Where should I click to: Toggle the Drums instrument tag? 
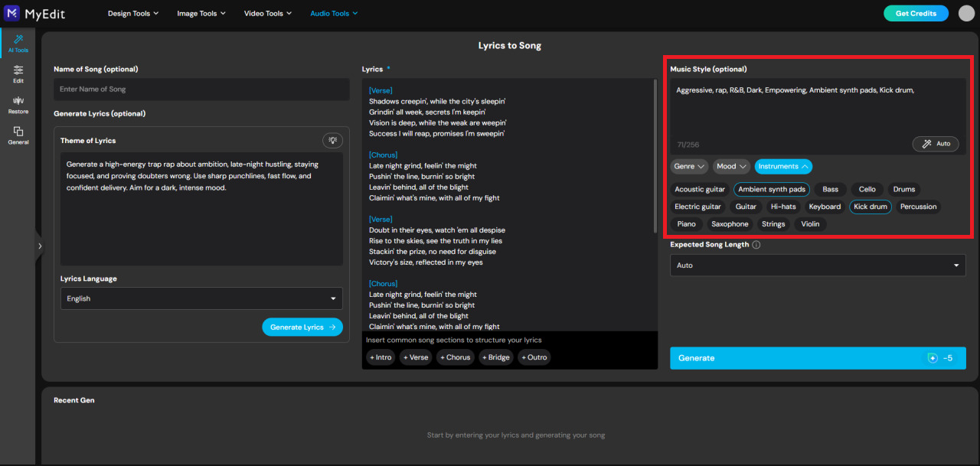[904, 189]
